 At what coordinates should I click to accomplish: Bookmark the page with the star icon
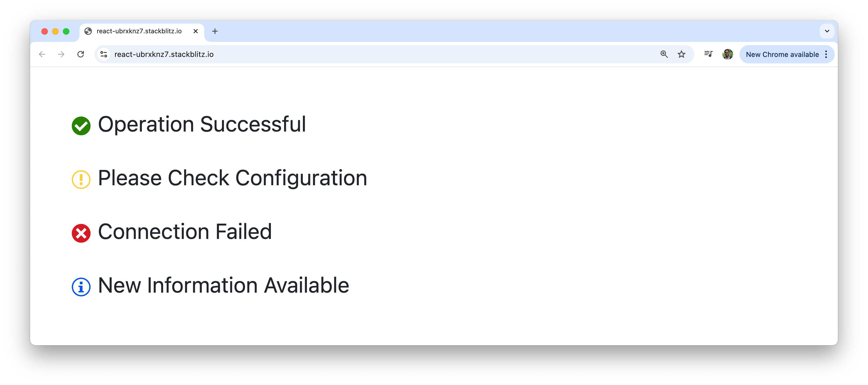coord(682,54)
